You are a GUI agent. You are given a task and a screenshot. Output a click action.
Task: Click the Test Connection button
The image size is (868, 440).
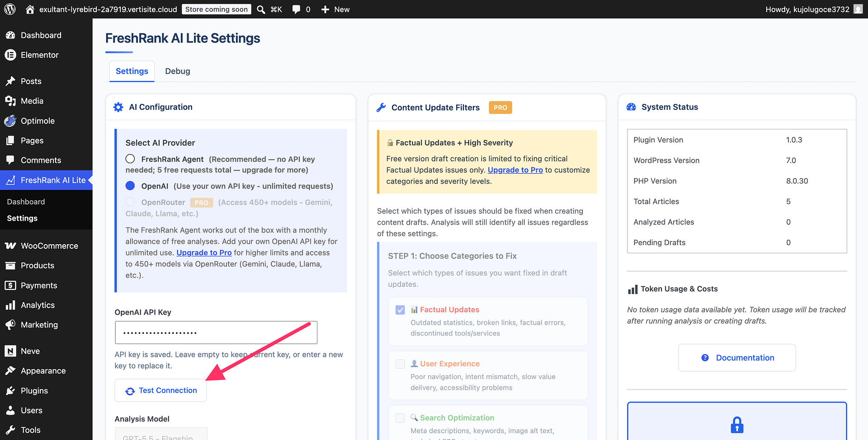coord(160,390)
